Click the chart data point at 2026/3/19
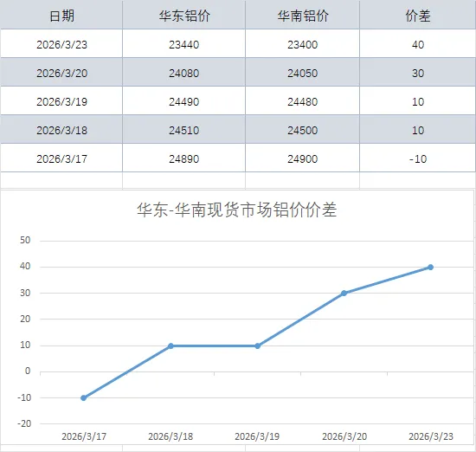 257,345
